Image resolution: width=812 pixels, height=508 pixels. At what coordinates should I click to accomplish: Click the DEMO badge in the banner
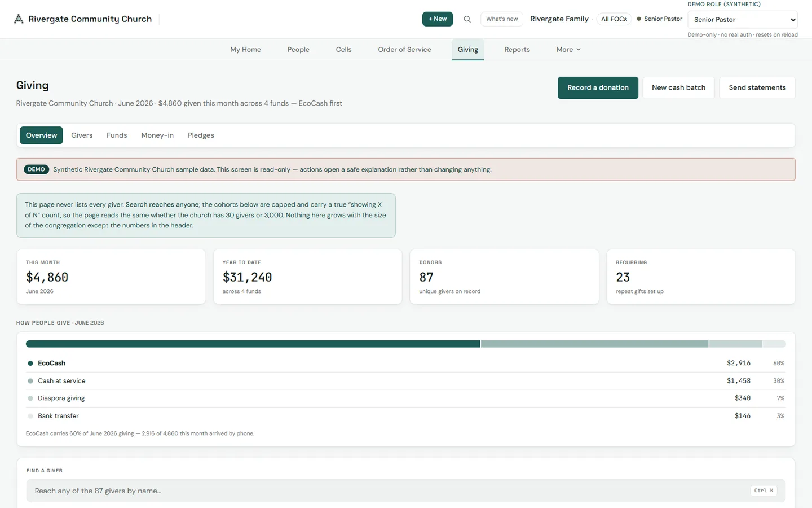click(36, 169)
